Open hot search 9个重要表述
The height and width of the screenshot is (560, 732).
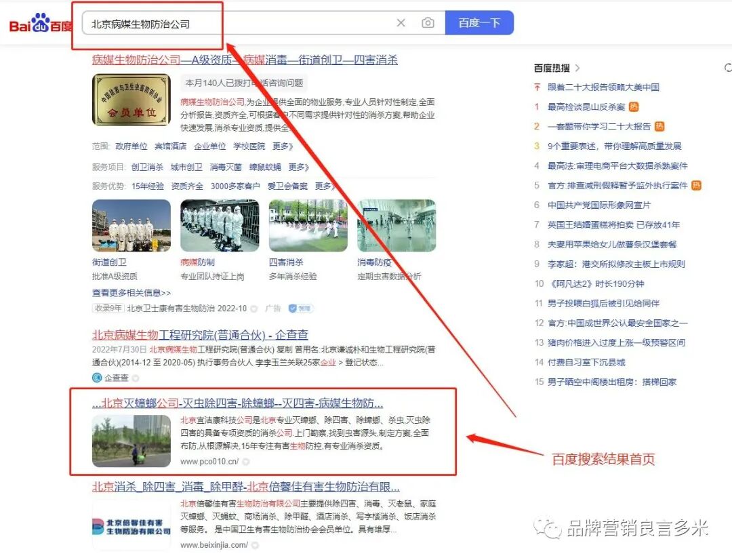tap(614, 146)
